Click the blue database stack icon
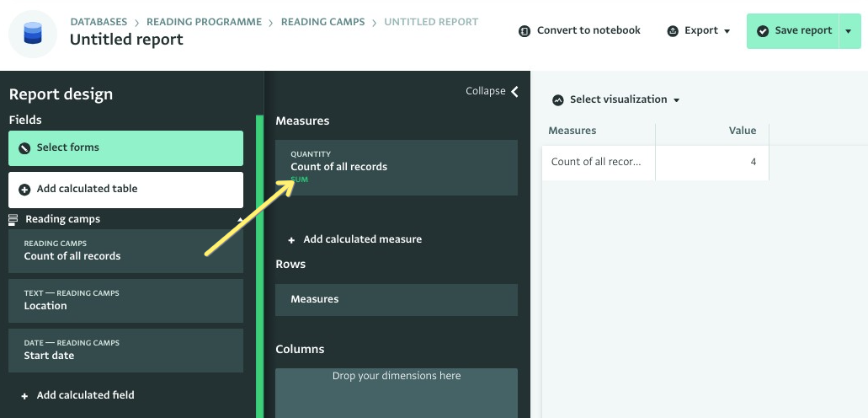Viewport: 868px width, 418px height. pos(33,33)
